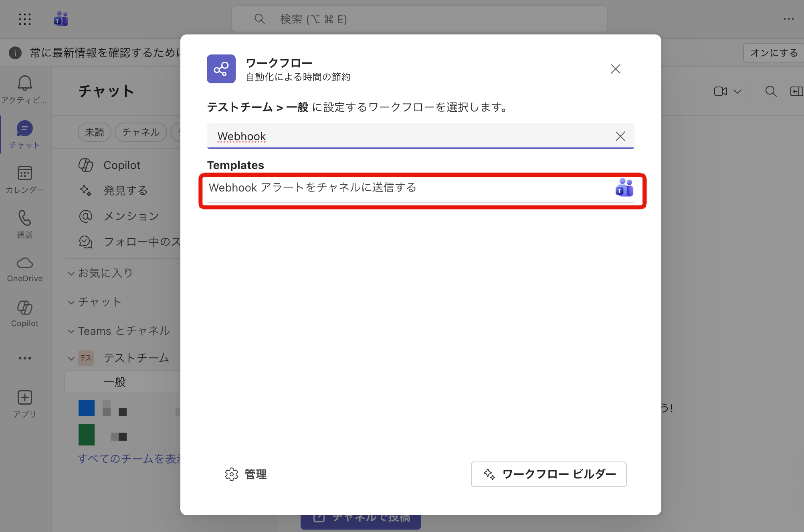804x532 pixels.
Task: Open the Apps plus icon
Action: (x=24, y=398)
